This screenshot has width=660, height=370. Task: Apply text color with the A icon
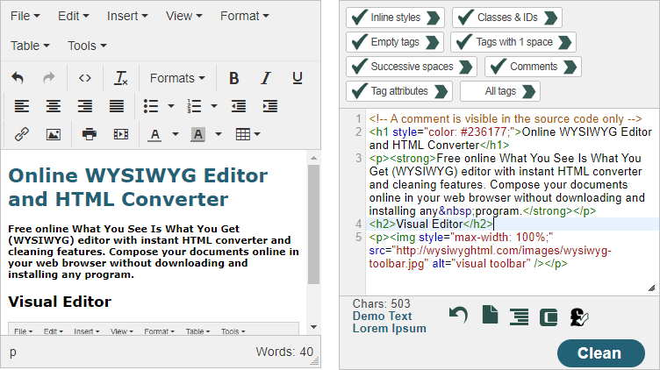click(155, 135)
